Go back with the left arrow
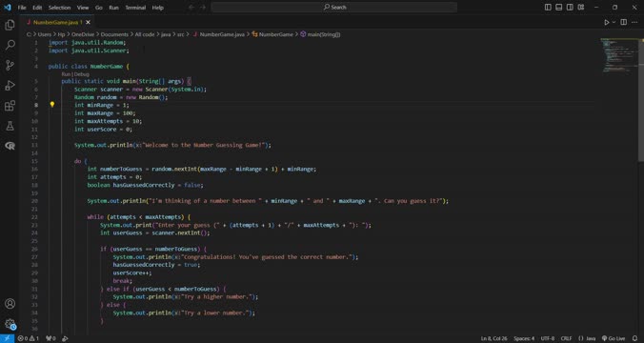This screenshot has width=644, height=343. [191, 7]
